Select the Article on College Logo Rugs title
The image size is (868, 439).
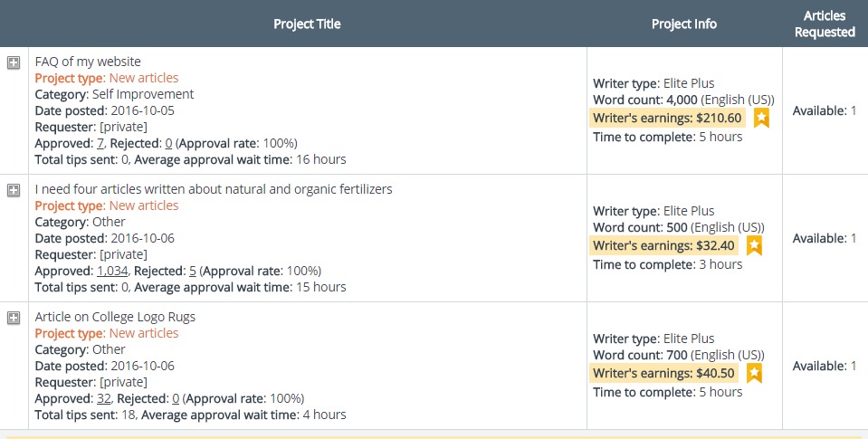(x=115, y=317)
